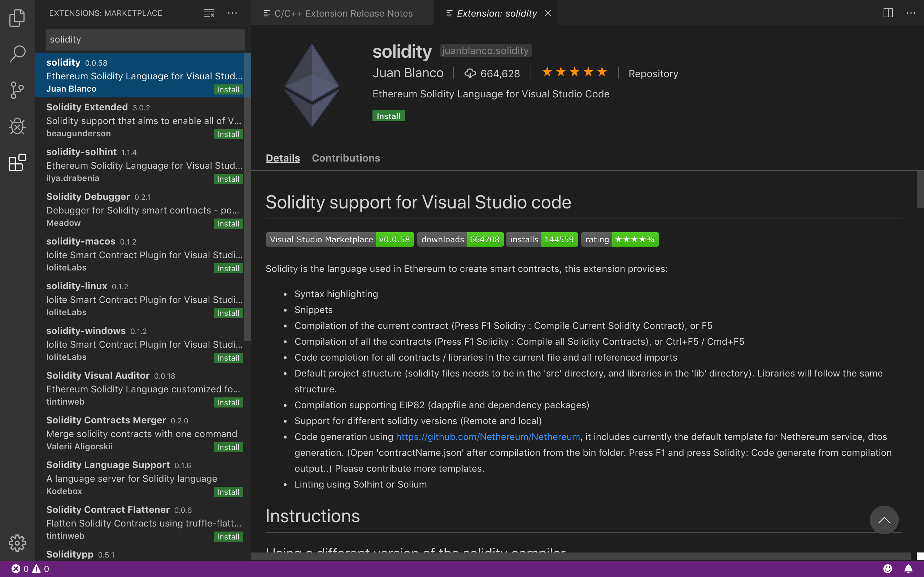The height and width of the screenshot is (577, 924).
Task: Clear extensions search results icon
Action: click(x=209, y=13)
